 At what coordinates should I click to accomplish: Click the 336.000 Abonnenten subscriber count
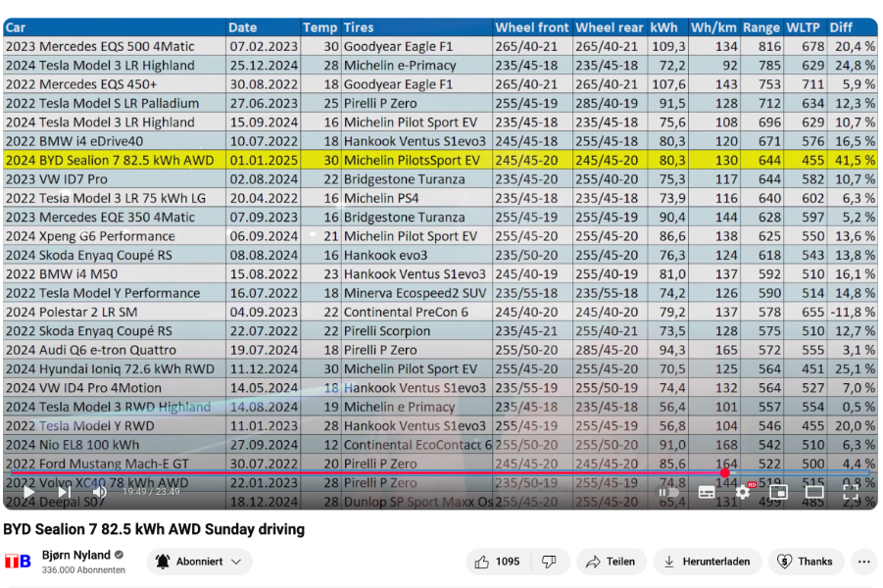tap(83, 570)
